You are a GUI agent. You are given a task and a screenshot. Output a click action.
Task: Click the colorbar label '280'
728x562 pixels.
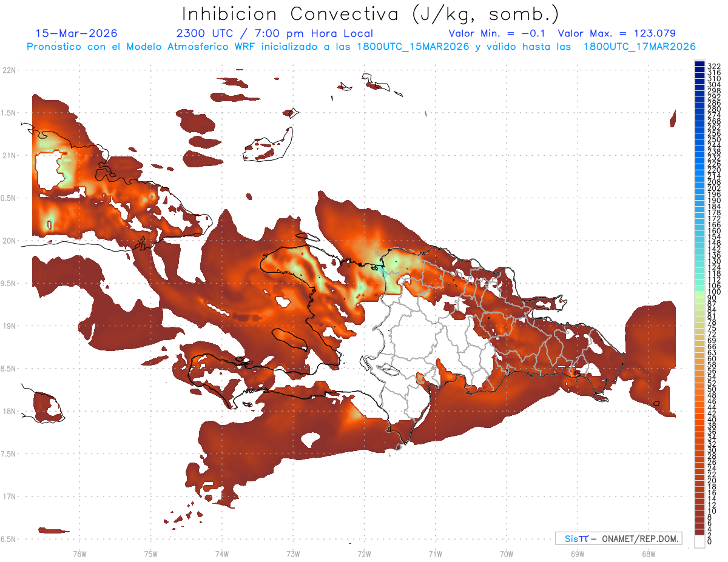[x=713, y=109]
